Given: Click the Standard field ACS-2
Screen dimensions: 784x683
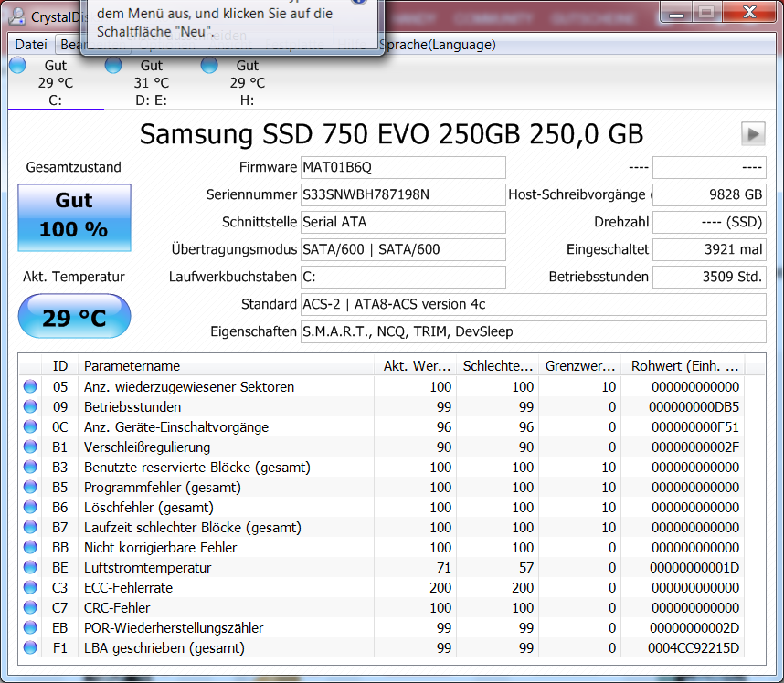Looking at the screenshot, I should point(534,304).
